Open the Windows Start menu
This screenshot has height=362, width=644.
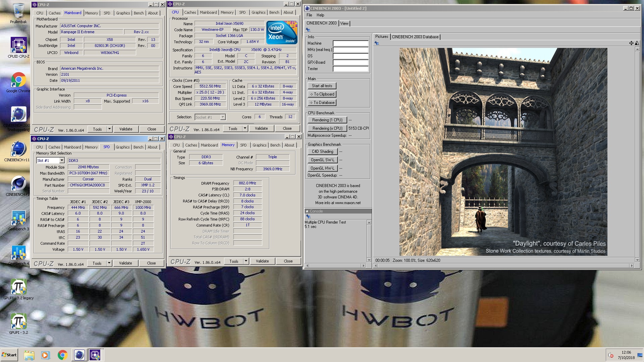pos(9,355)
